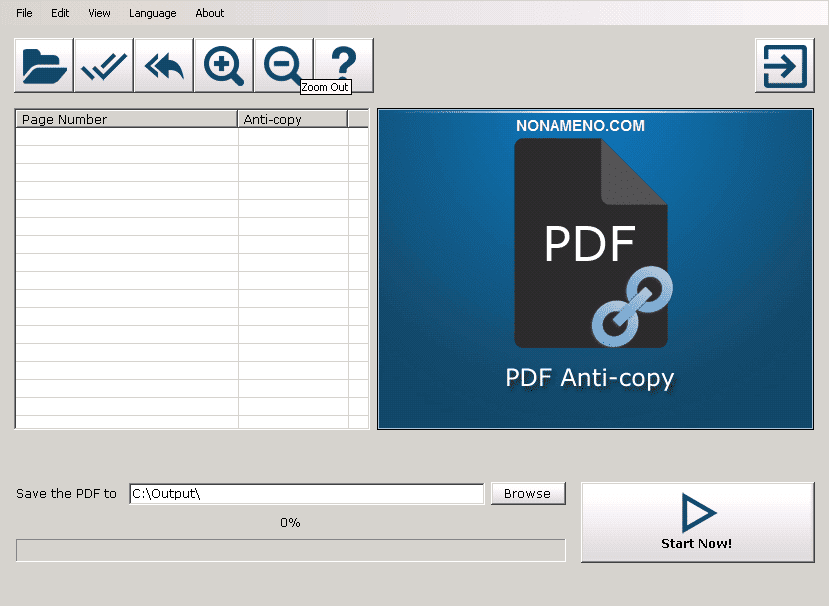Select the About menu item

210,13
